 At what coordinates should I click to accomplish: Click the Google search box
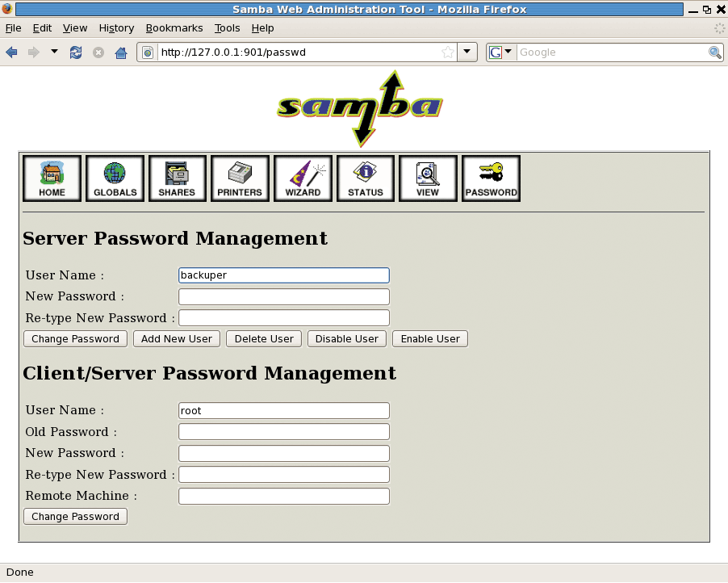click(612, 52)
